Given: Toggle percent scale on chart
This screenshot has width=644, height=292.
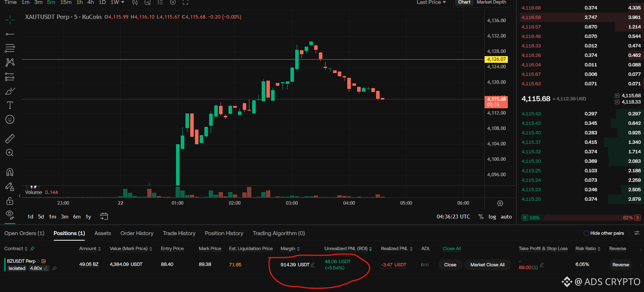Looking at the screenshot, I should click(481, 217).
